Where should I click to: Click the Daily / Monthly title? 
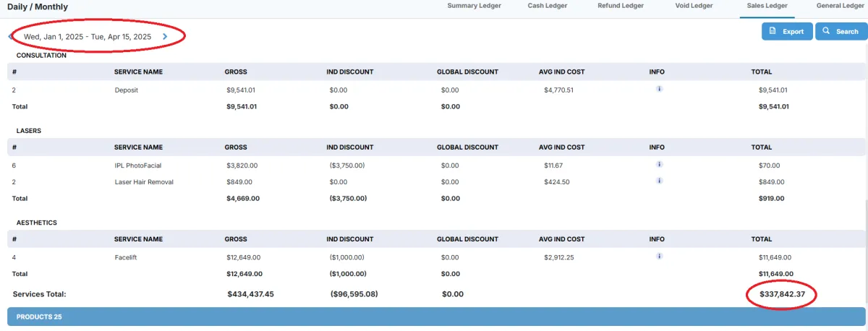[x=38, y=7]
